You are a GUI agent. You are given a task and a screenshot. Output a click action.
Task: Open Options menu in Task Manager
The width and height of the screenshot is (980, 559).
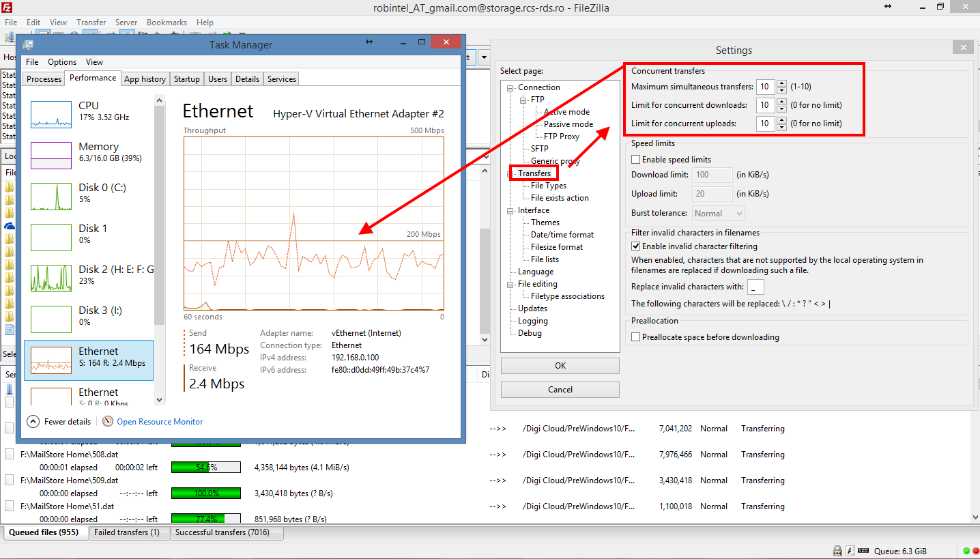pyautogui.click(x=62, y=62)
